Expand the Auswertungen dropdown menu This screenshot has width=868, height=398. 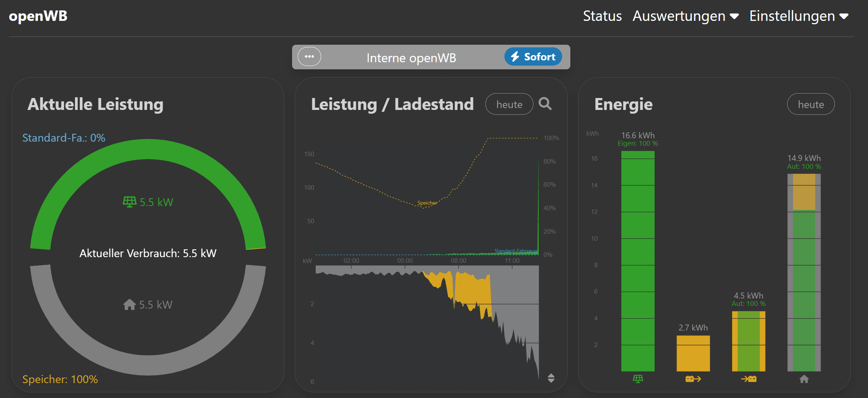[685, 16]
